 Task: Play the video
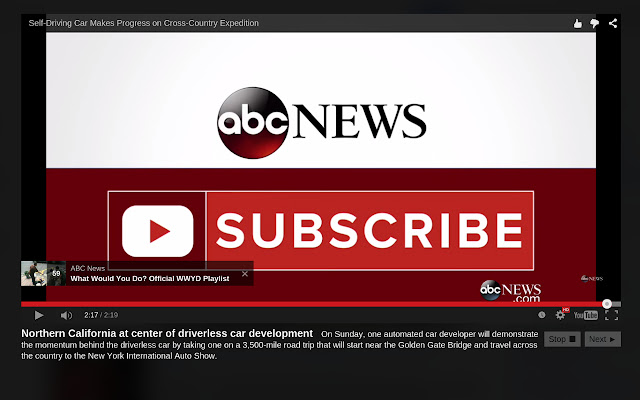39,315
